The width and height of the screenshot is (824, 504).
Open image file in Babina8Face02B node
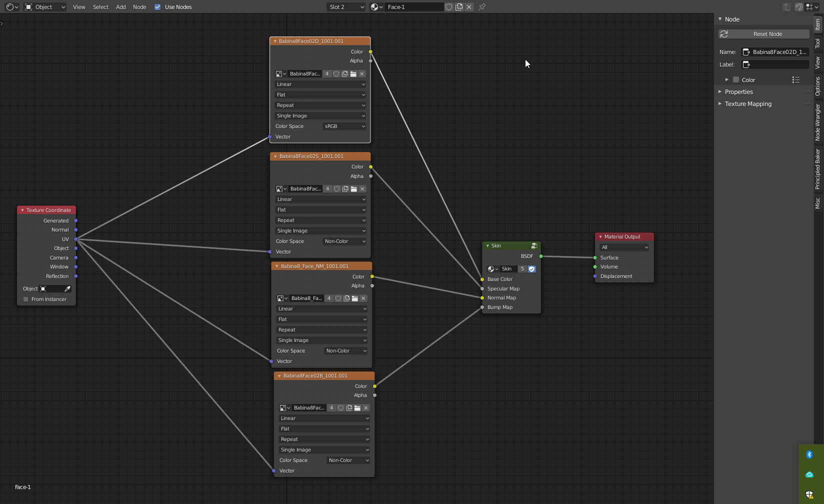tap(357, 408)
